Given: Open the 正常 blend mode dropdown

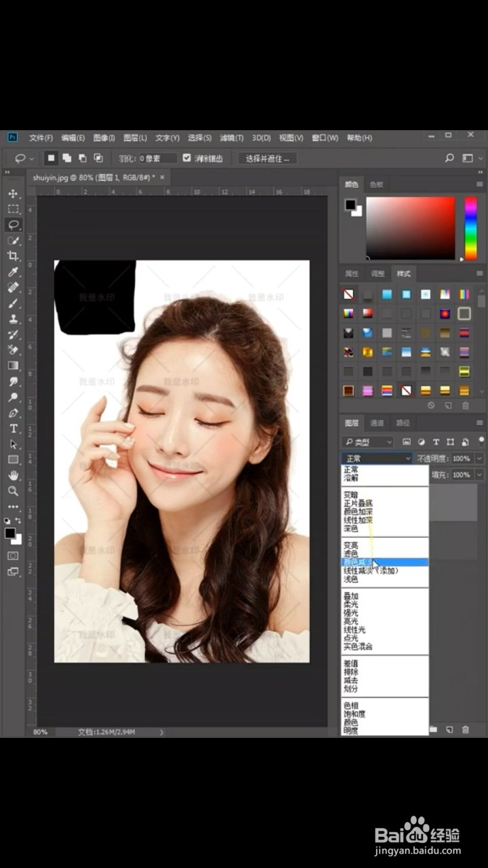Looking at the screenshot, I should [376, 458].
